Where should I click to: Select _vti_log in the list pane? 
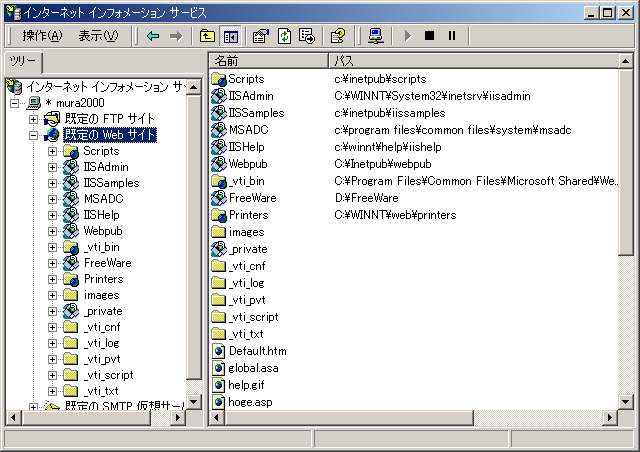click(246, 283)
